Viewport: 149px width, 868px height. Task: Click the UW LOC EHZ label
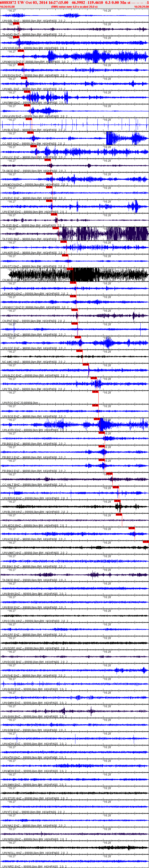coord(34,157)
